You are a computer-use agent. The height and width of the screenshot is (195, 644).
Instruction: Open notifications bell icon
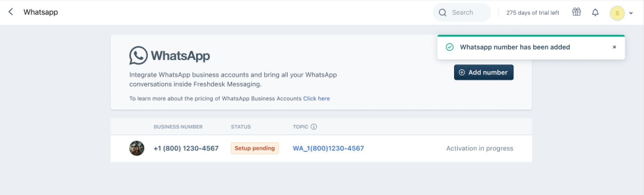coord(595,12)
